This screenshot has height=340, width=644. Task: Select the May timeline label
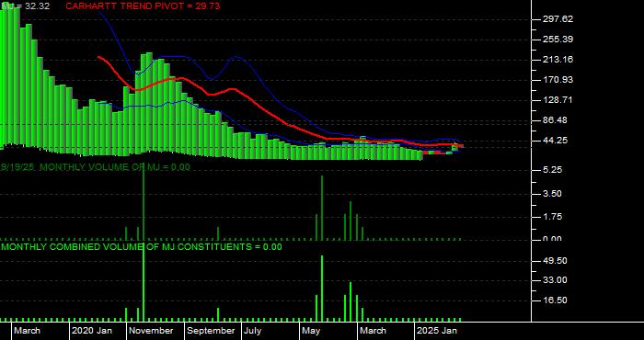pyautogui.click(x=311, y=331)
